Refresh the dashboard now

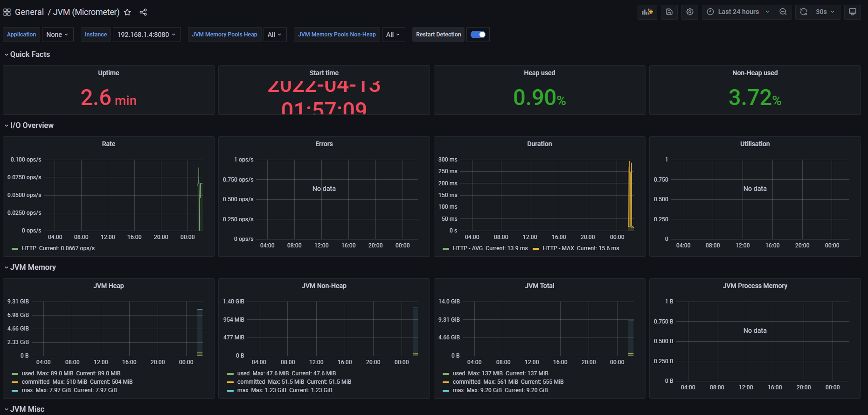804,12
